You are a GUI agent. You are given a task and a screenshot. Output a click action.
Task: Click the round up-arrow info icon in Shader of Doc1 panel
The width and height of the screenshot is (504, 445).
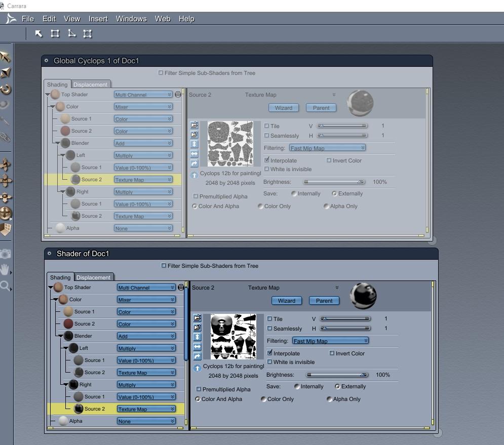coord(198,368)
